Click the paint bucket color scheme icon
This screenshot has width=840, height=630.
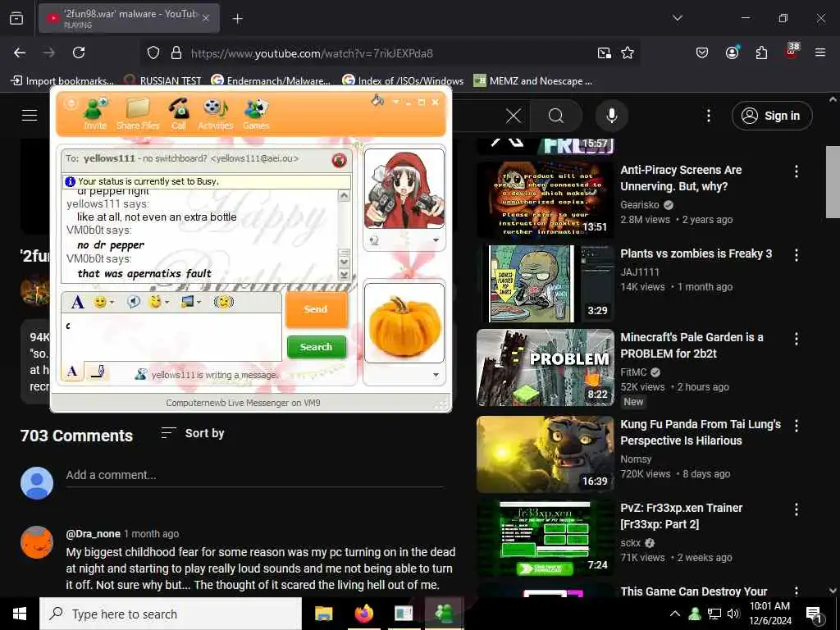377,100
